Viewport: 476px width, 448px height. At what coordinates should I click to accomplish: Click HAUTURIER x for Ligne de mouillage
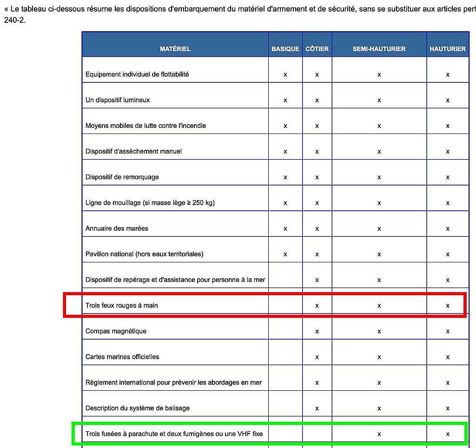[x=448, y=203]
